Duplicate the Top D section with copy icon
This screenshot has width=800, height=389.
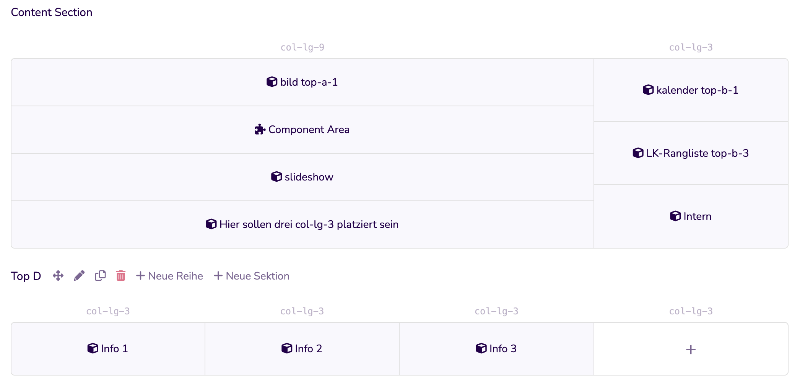pyautogui.click(x=101, y=276)
